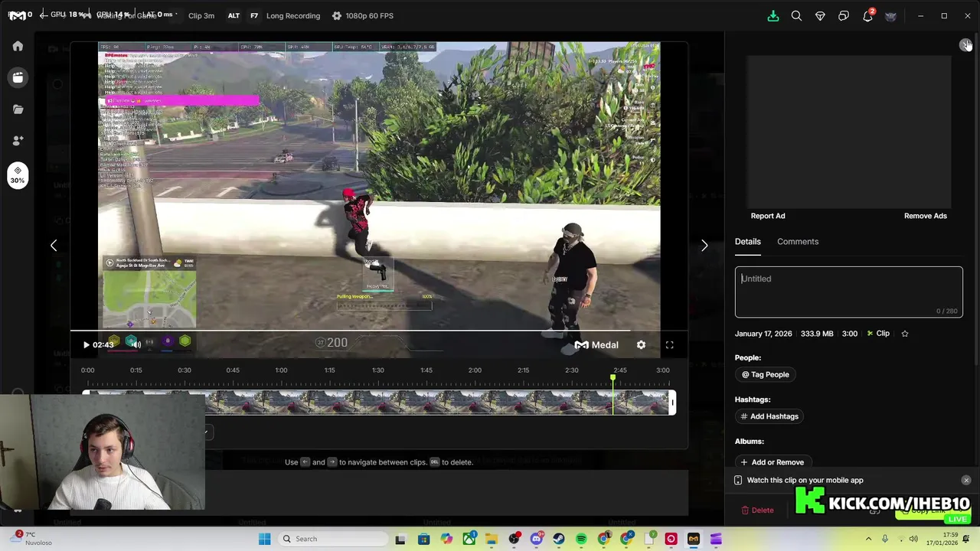Enter fullscreen with the player fullscreen icon
The height and width of the screenshot is (551, 980).
(x=669, y=345)
